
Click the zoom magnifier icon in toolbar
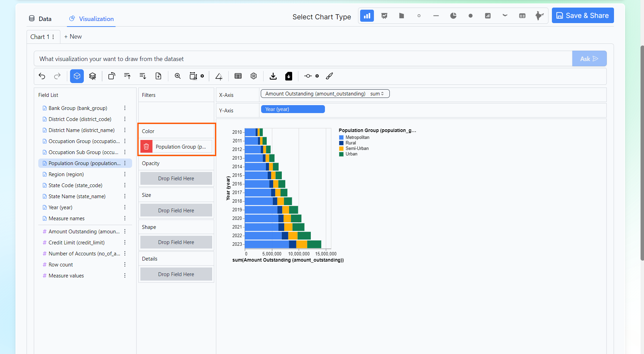click(178, 76)
